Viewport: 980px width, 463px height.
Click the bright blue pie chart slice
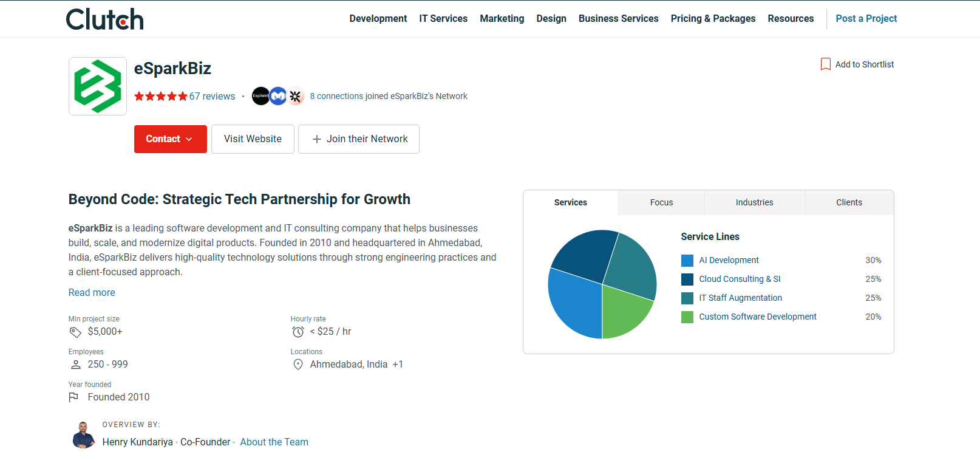[x=574, y=304]
